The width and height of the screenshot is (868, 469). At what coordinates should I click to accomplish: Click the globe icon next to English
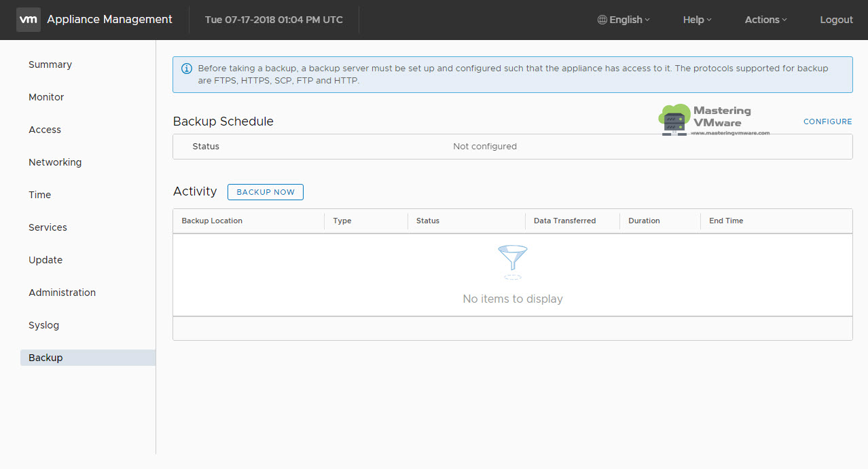602,20
